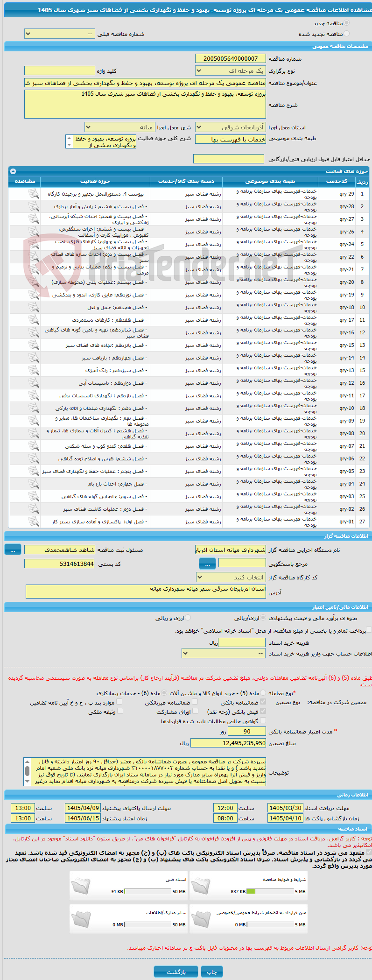The image size is (372, 980).
Task: Open اسناد فنی folder icon
Action: click(x=81, y=886)
